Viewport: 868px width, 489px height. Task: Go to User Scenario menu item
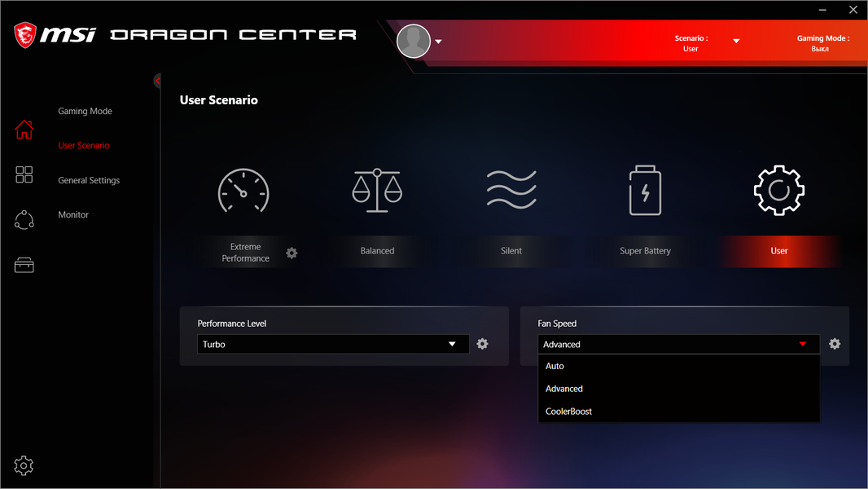tap(84, 146)
